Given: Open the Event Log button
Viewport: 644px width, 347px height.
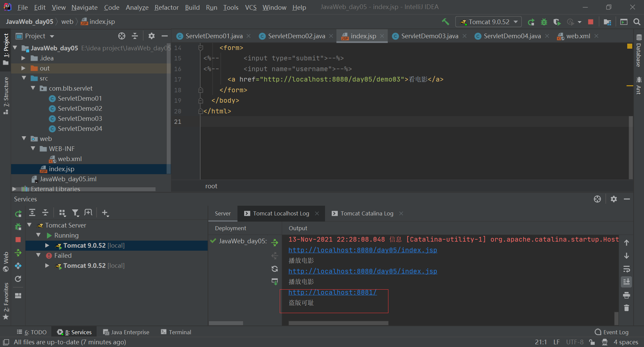Looking at the screenshot, I should click(611, 332).
